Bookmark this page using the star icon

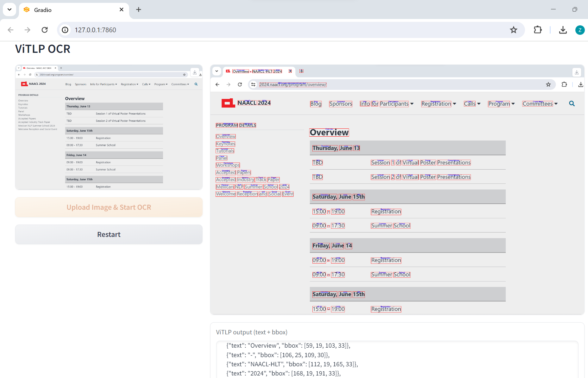(514, 30)
